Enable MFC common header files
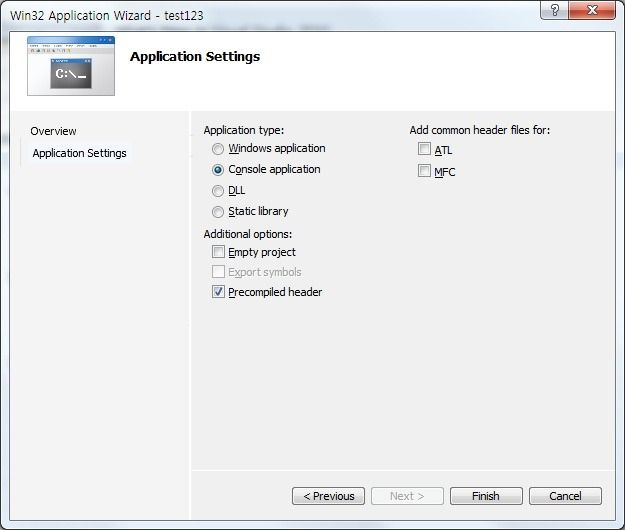The width and height of the screenshot is (625, 530). [424, 171]
